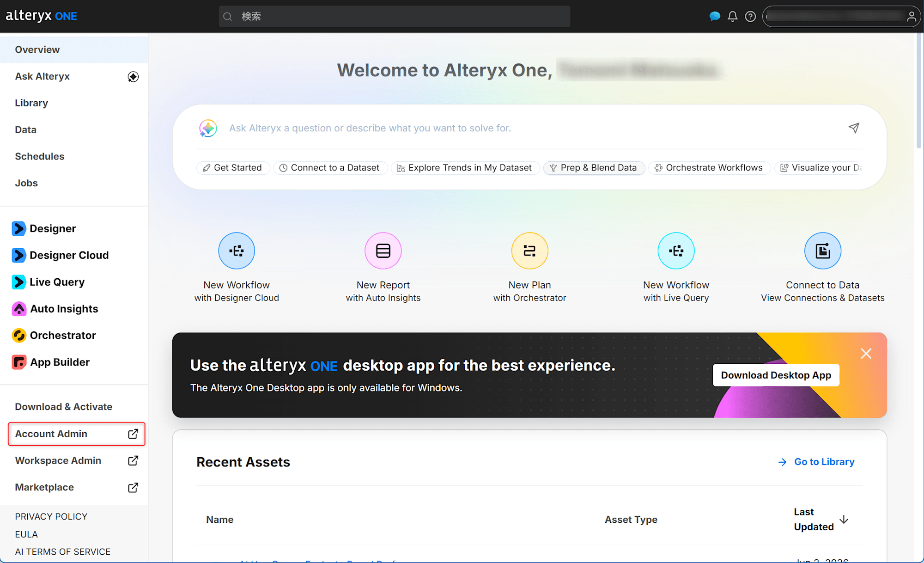Open Auto Insights product icon
The image size is (924, 563).
18,309
